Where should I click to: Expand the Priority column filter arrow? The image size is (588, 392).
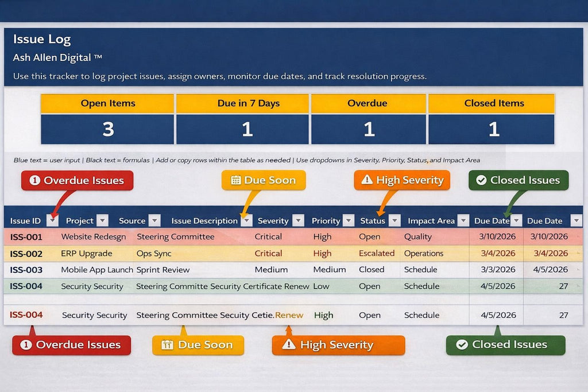(x=349, y=220)
